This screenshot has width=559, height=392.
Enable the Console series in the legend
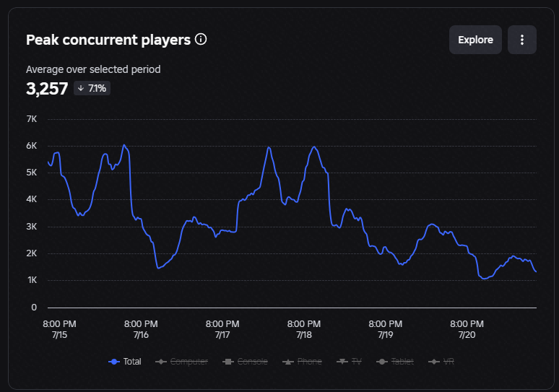245,362
